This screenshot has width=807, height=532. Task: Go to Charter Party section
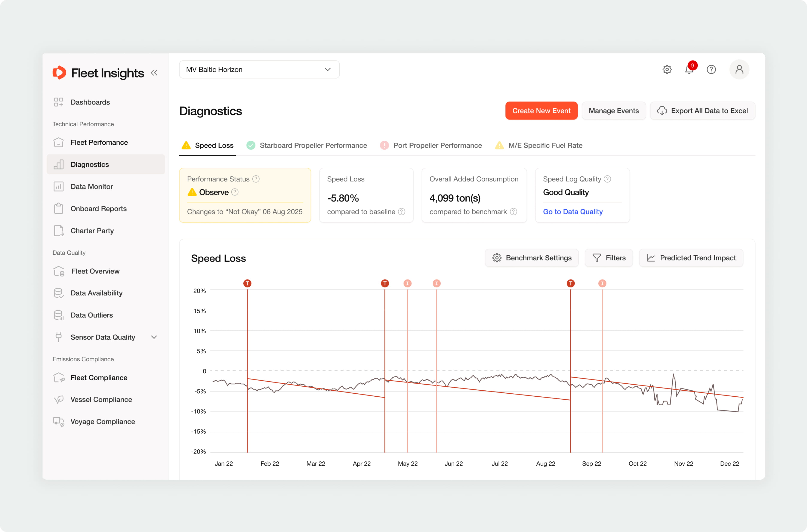pos(106,231)
